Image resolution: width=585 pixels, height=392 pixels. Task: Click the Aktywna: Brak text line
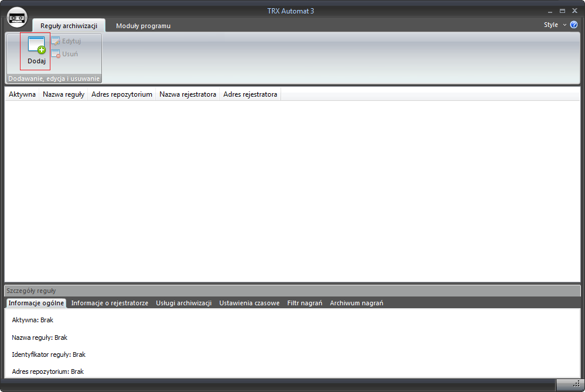pos(32,320)
